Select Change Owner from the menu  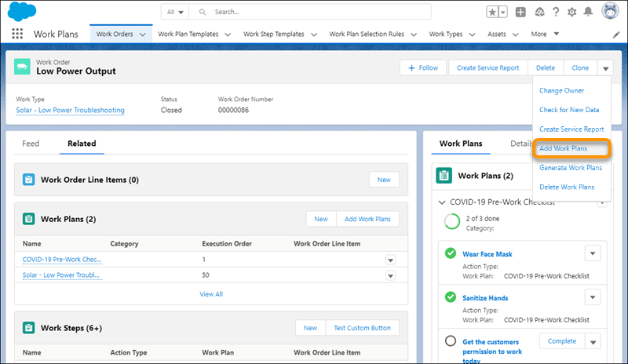pos(561,90)
